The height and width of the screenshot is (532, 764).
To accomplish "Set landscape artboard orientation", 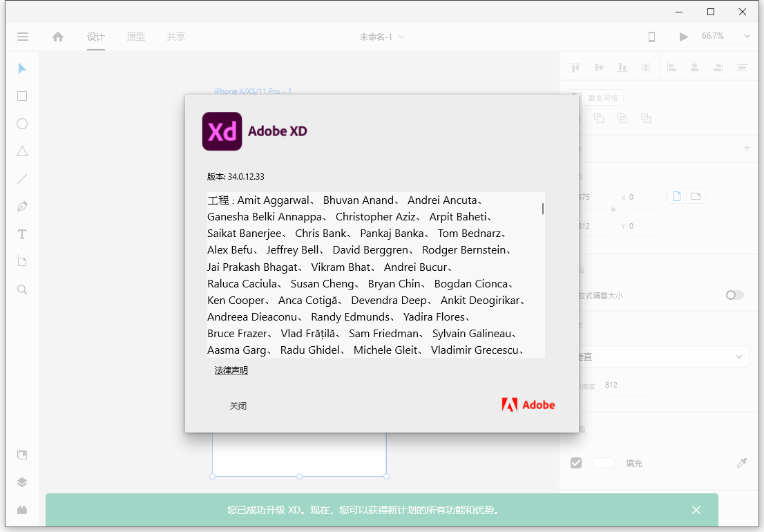I will [x=696, y=196].
